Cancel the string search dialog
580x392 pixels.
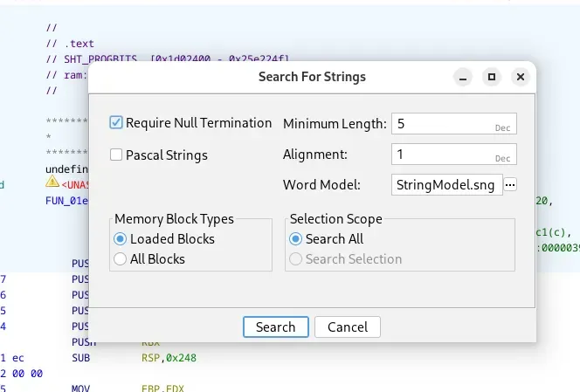click(x=348, y=327)
